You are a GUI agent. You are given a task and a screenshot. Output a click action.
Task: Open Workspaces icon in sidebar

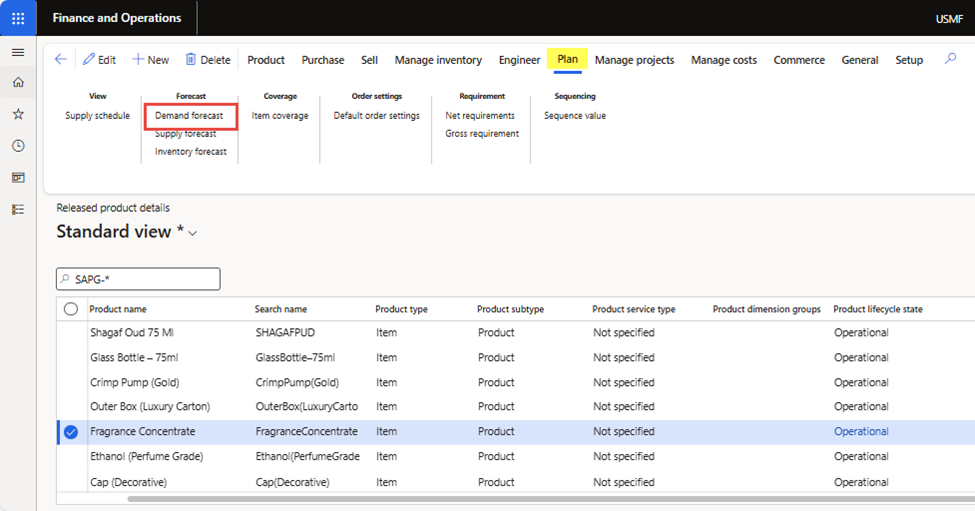point(18,178)
